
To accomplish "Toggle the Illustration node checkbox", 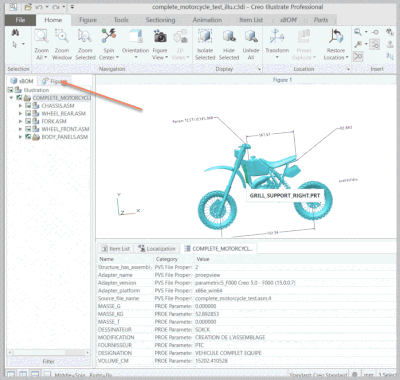I will (x=11, y=90).
